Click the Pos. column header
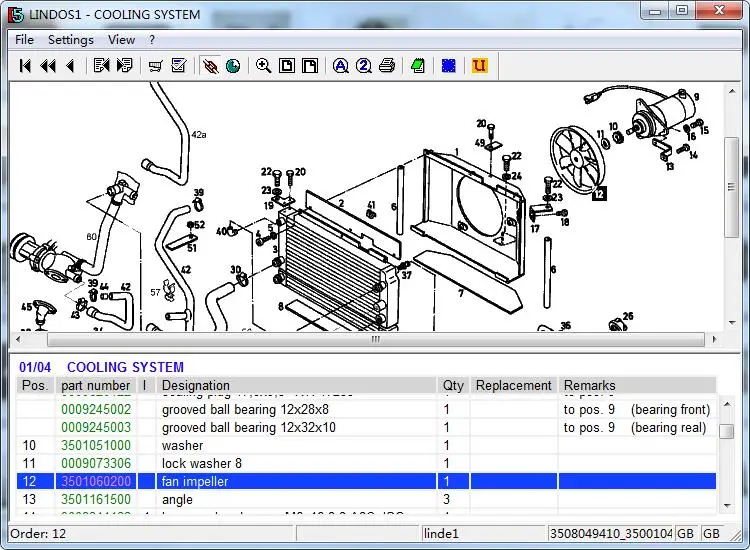Image resolution: width=750 pixels, height=550 pixels. [35, 385]
